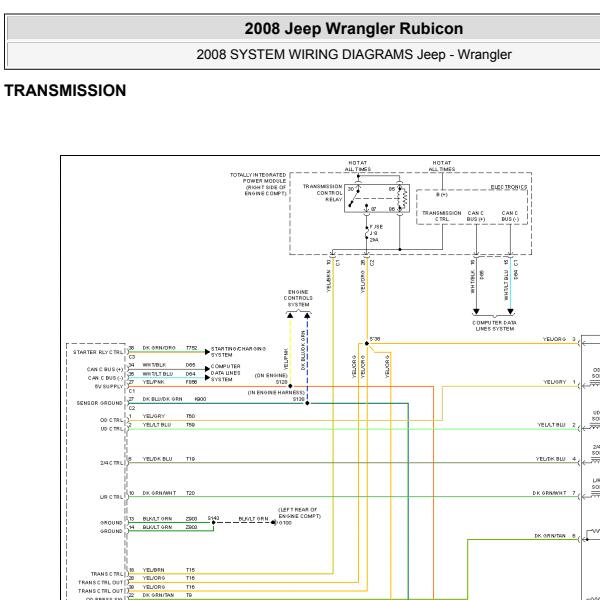Click the Z902 circuit code
Image resolution: width=600 pixels, height=600 pixels.
191,527
